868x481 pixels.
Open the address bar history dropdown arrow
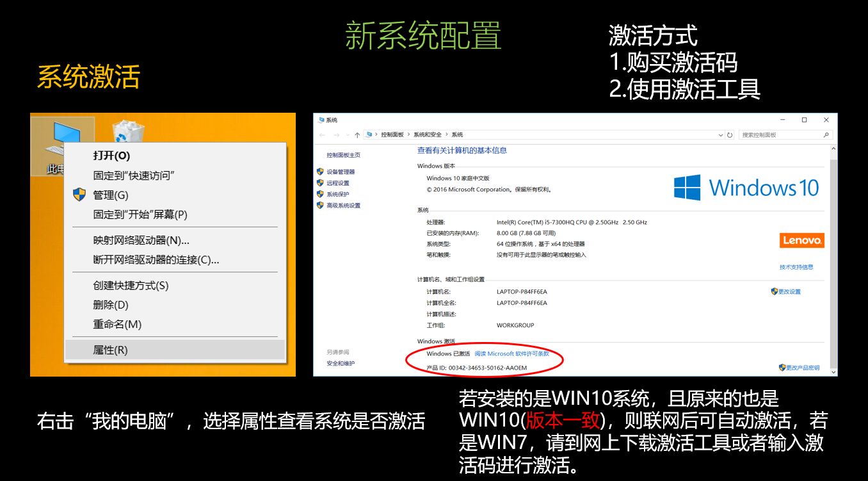[x=720, y=135]
